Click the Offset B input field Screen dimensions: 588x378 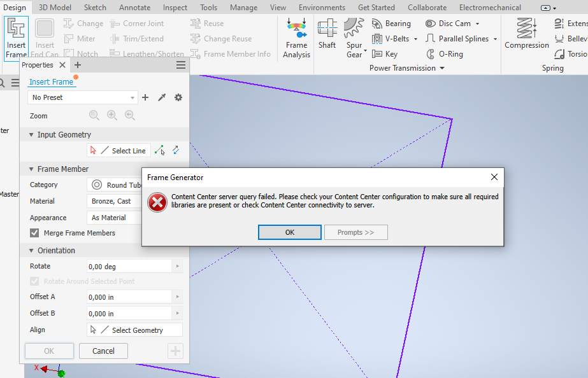pyautogui.click(x=129, y=313)
